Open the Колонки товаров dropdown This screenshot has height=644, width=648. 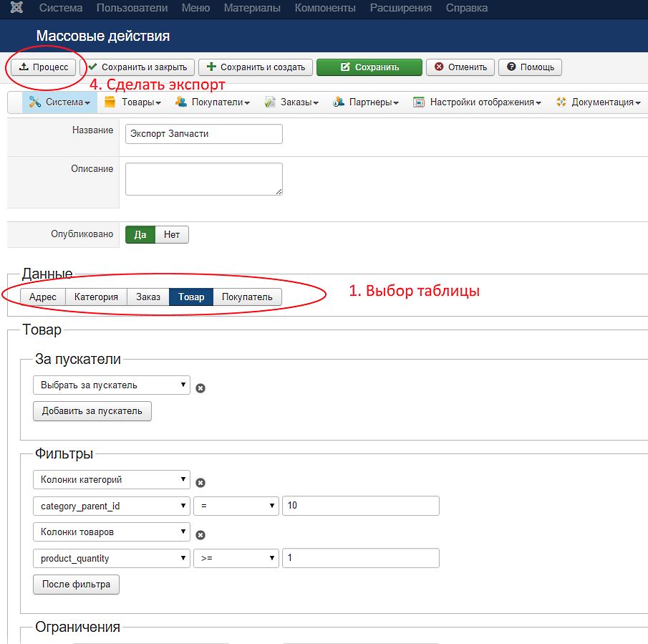pyautogui.click(x=112, y=532)
